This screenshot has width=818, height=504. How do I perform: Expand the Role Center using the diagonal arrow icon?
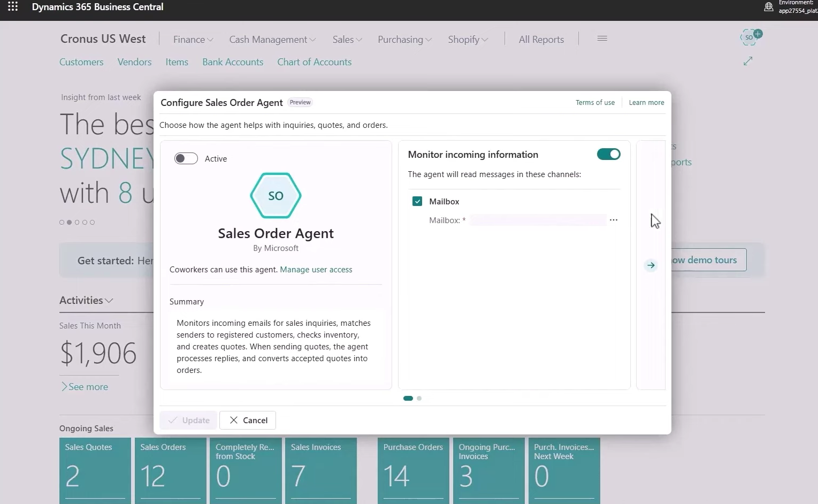click(747, 61)
